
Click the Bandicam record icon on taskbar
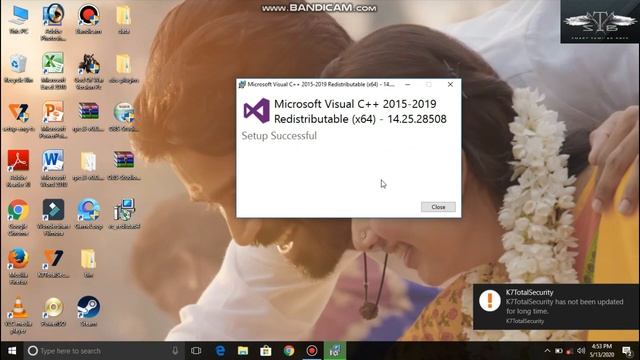312,351
